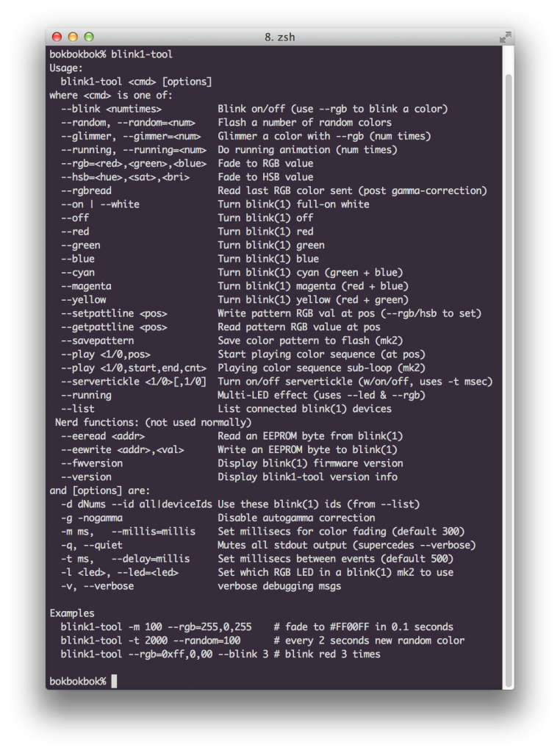Click the '8. zsh' window title
Screen dimensions: 560x753
pyautogui.click(x=280, y=37)
